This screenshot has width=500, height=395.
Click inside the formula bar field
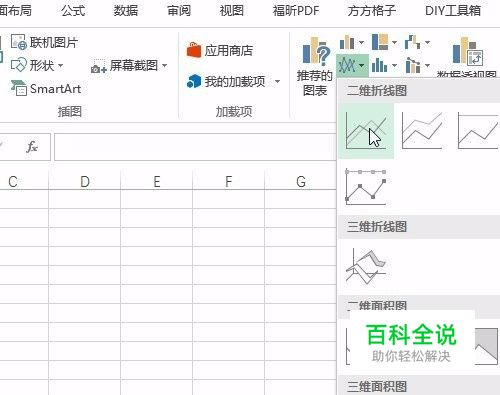pyautogui.click(x=195, y=147)
